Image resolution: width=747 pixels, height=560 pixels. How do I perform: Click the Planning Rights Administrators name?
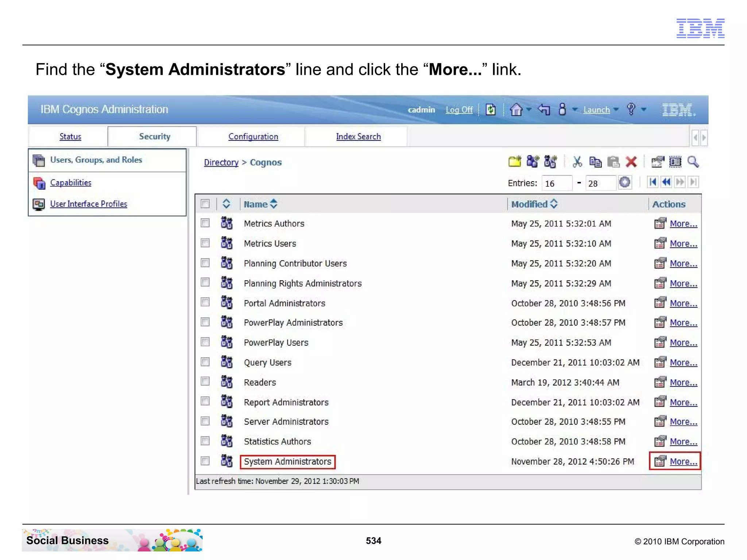point(303,283)
